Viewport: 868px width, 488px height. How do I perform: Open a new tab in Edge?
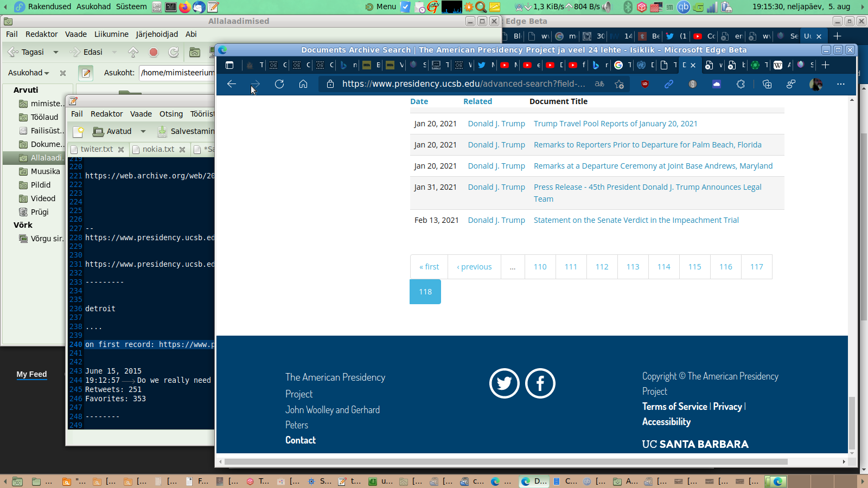(825, 65)
